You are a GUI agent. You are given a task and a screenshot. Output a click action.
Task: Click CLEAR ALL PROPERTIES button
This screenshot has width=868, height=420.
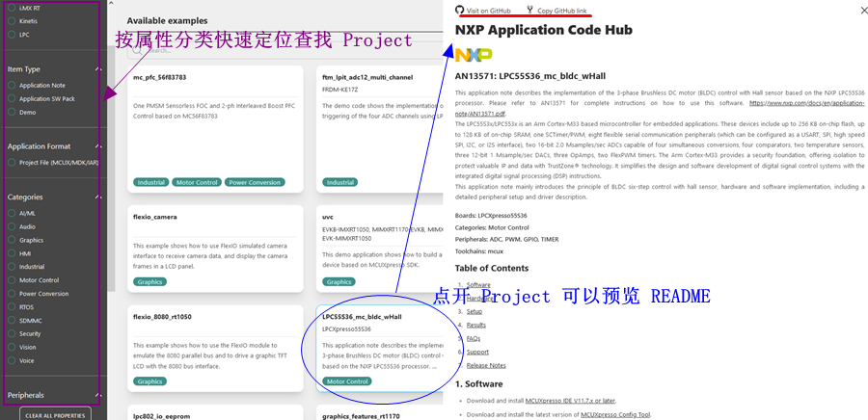click(x=55, y=415)
